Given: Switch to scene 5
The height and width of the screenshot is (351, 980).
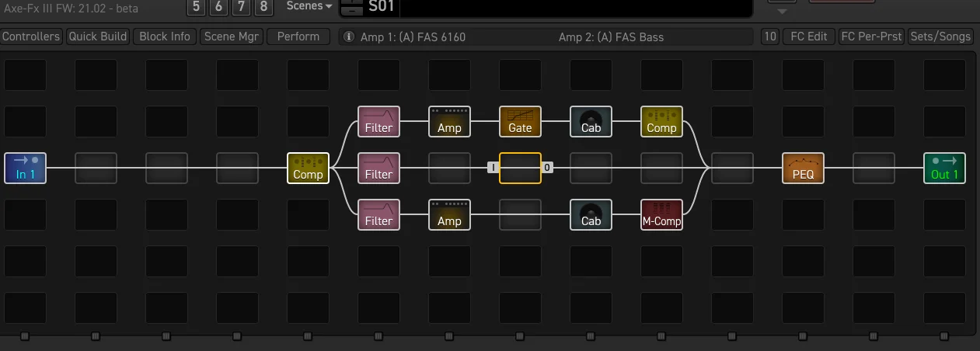Looking at the screenshot, I should [x=195, y=7].
